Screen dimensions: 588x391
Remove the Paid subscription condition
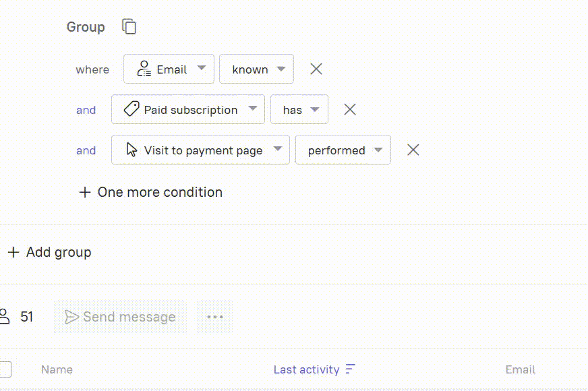pos(350,109)
